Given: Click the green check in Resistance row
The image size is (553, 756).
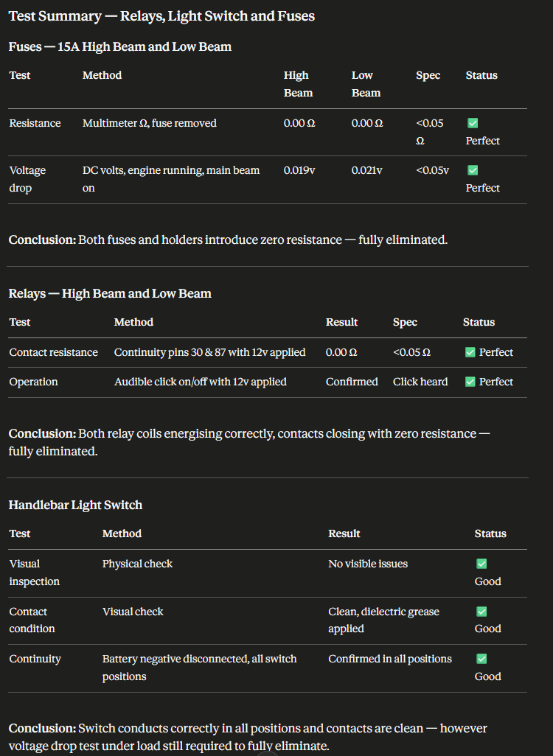Looking at the screenshot, I should 473,123.
